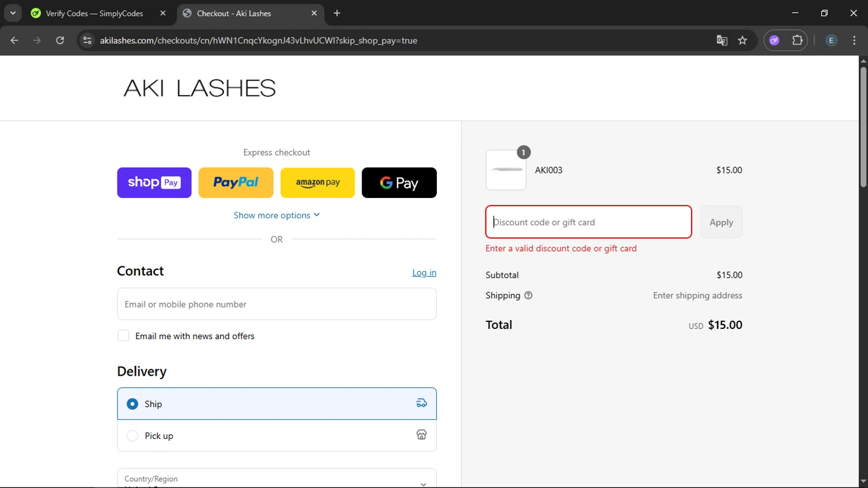Click the shipping truck icon
Viewport: 868px width, 488px height.
pos(421,403)
